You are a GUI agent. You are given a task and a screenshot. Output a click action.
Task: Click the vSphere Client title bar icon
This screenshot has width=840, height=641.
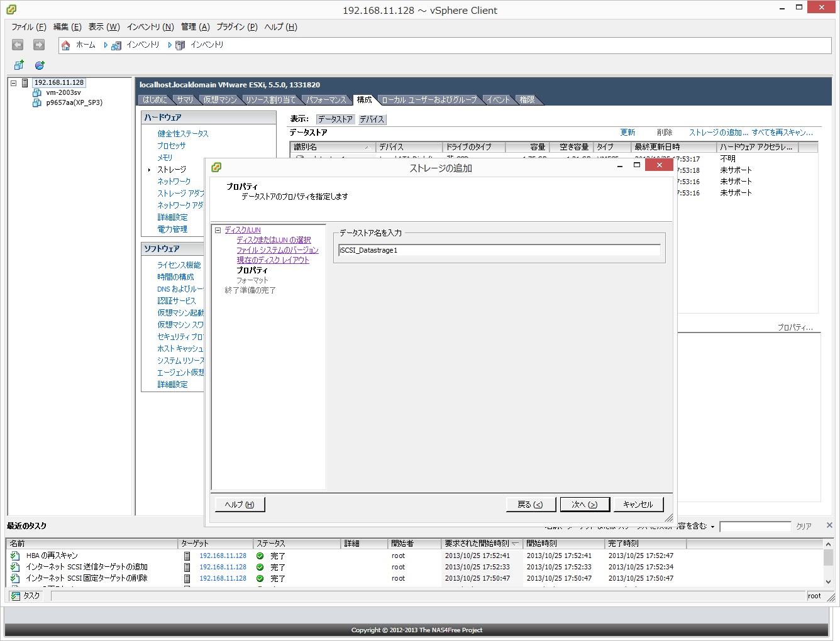point(11,9)
